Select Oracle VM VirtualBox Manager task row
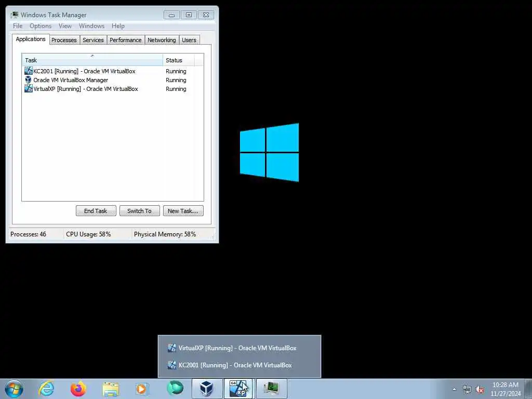 (113, 80)
